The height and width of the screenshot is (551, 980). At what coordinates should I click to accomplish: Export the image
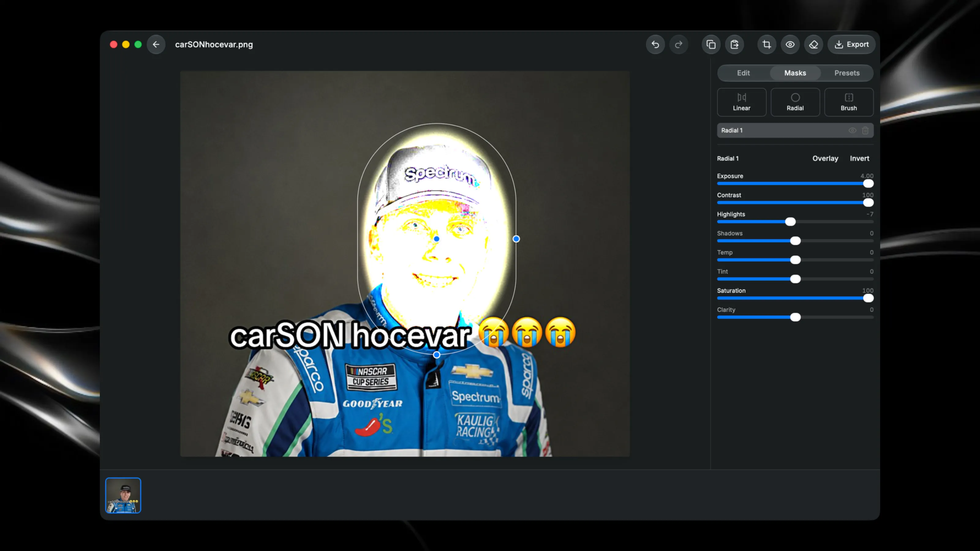pyautogui.click(x=851, y=44)
